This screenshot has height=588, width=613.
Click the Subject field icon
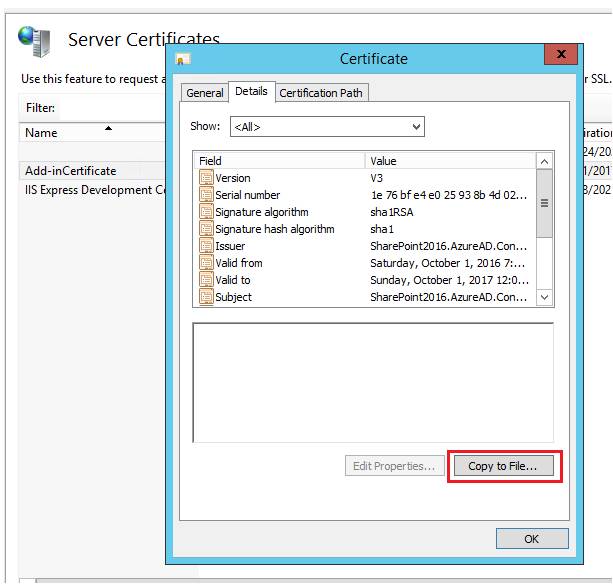click(x=206, y=297)
